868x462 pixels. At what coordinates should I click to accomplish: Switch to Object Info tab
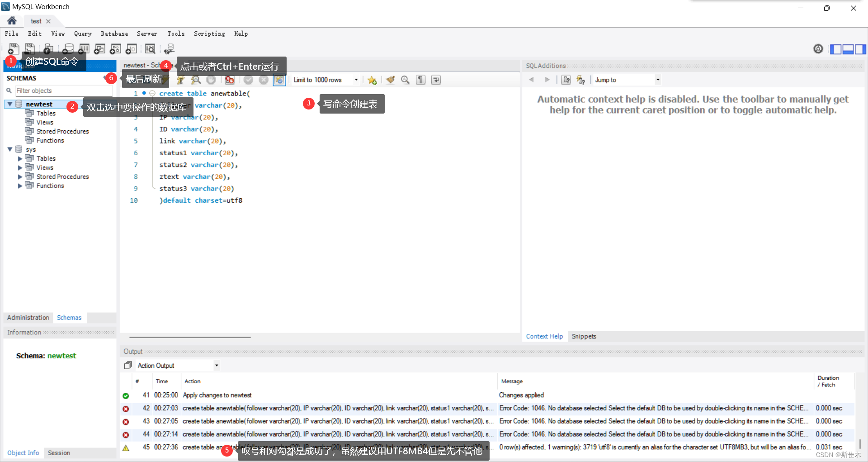tap(23, 452)
